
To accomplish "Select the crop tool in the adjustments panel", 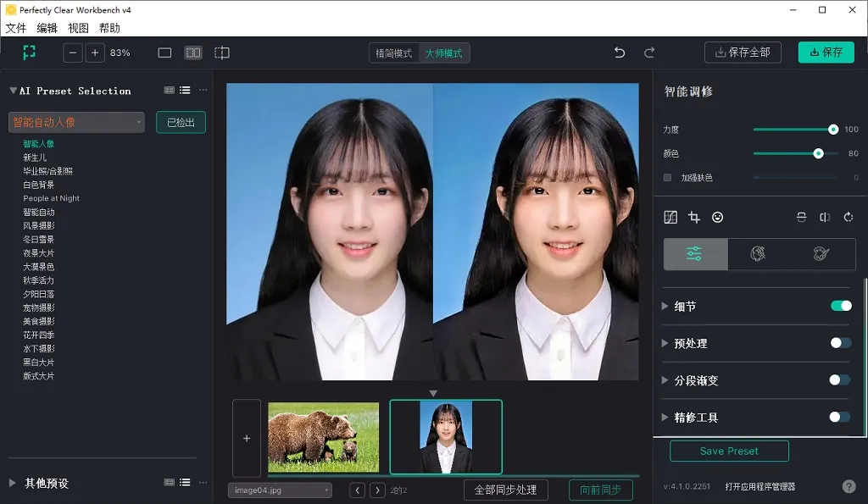I will tap(694, 217).
